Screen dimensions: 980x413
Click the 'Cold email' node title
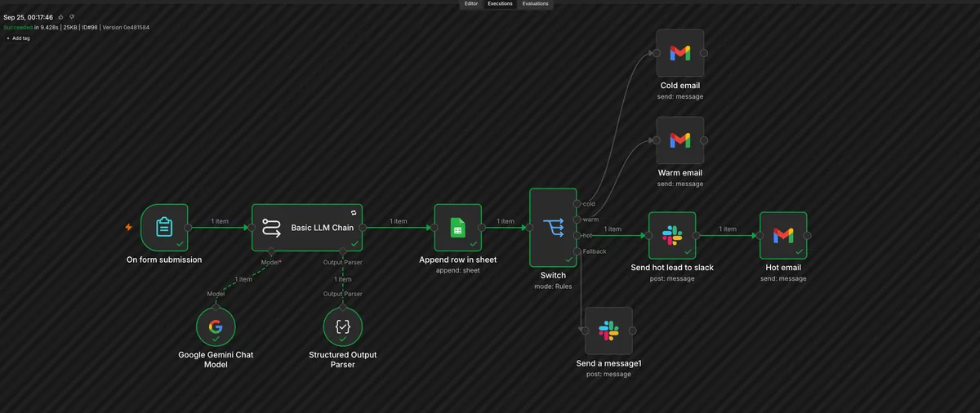(x=680, y=86)
